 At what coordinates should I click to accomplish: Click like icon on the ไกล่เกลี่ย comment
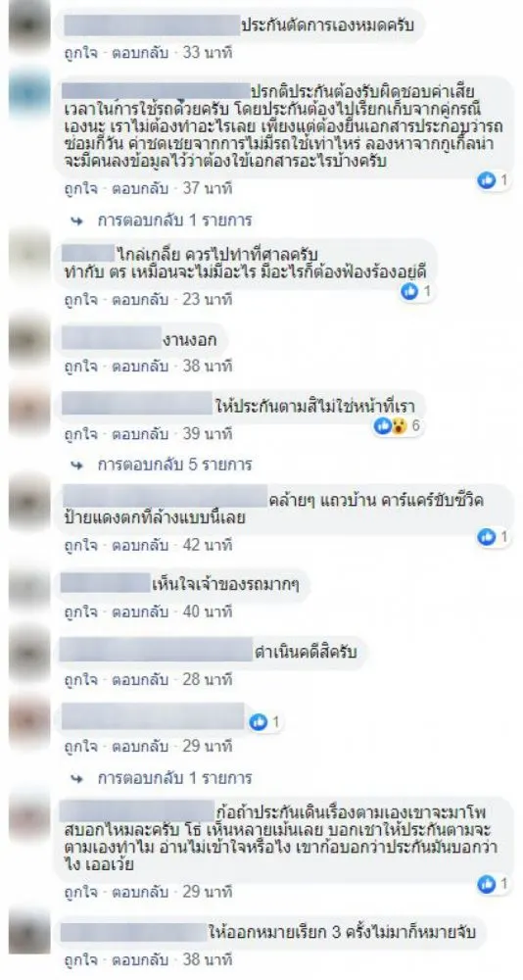[x=409, y=291]
